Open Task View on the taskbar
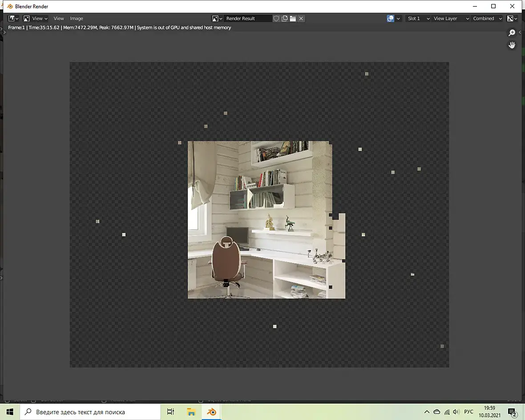525x420 pixels. pos(170,412)
